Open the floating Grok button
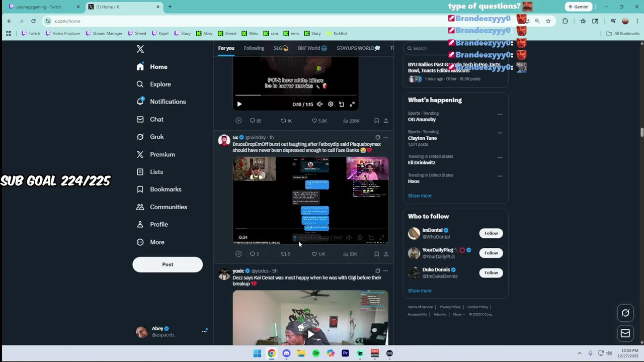This screenshot has width=644, height=362. pyautogui.click(x=625, y=313)
